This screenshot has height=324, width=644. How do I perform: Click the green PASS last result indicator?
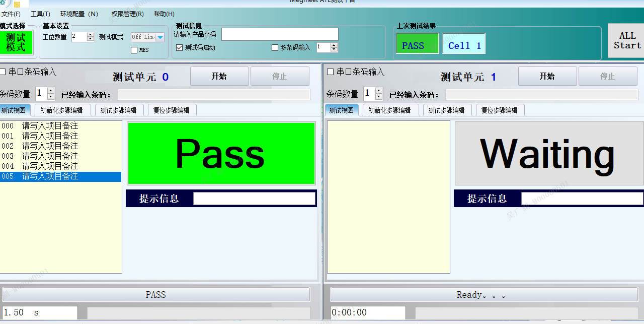[418, 43]
